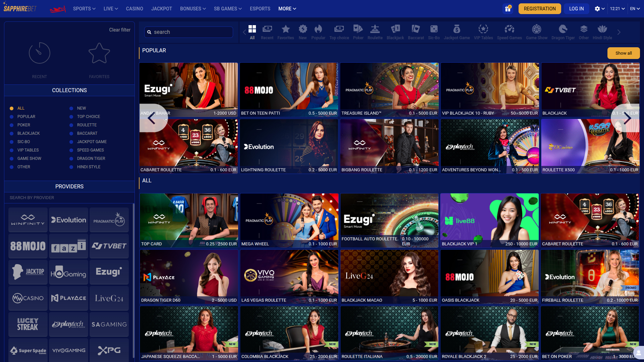Open the EN language selector dropdown
This screenshot has width=644, height=362.
coord(635,9)
